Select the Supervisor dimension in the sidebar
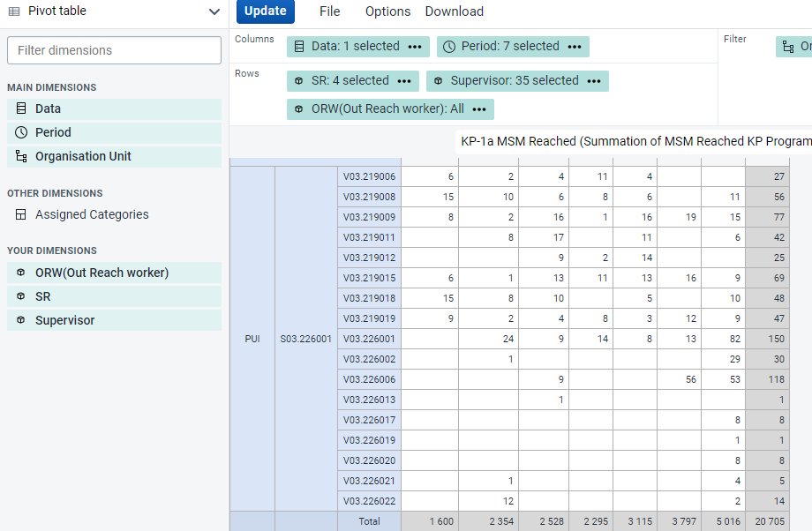Viewport: 812px width, 531px height. coord(114,320)
